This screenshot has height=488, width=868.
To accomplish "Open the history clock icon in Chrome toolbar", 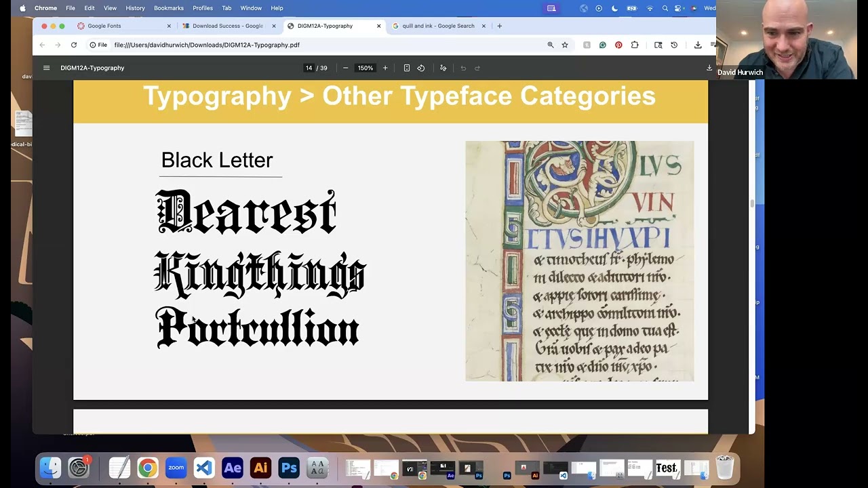I will (674, 45).
